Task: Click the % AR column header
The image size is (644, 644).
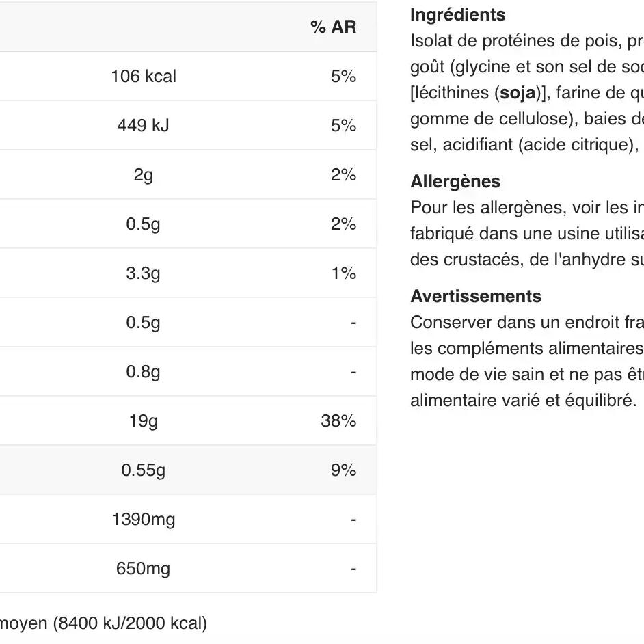Action: point(333,27)
